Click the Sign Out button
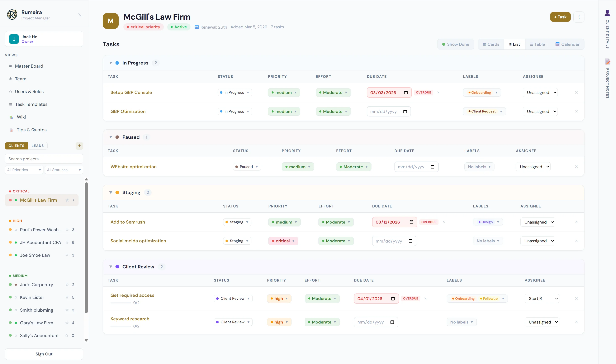 pos(44,354)
